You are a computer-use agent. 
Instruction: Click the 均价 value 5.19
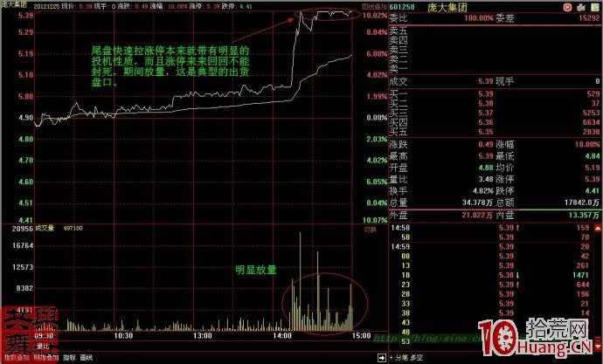(593, 168)
